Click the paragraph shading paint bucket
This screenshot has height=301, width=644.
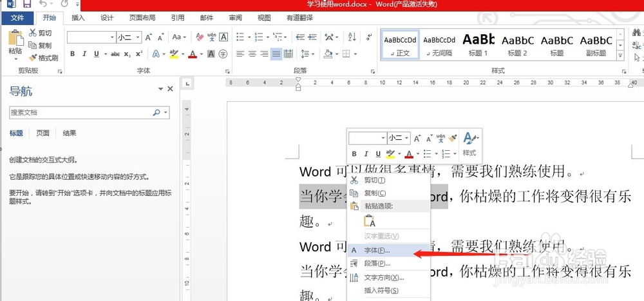tap(328, 54)
